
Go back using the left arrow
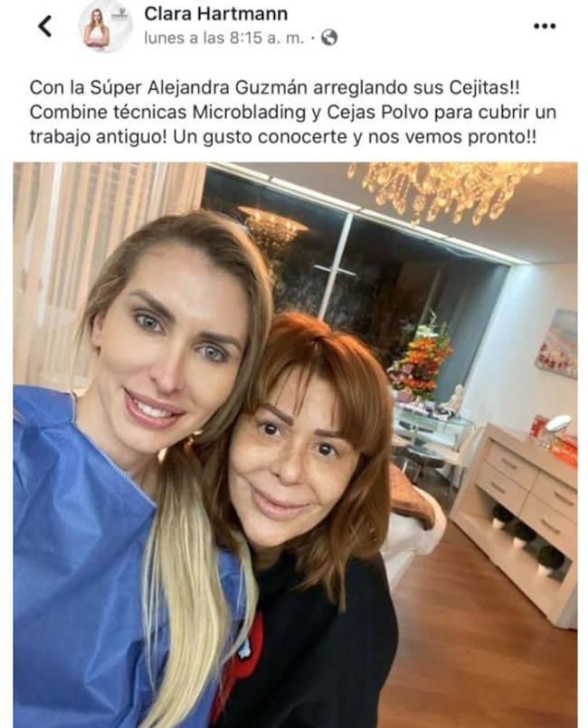[45, 26]
